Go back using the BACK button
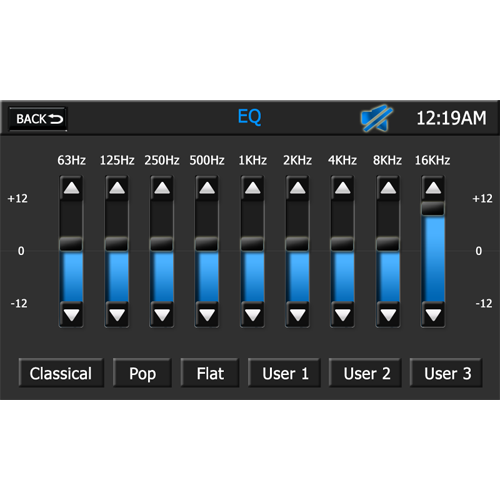This screenshot has width=500, height=500. (38, 119)
